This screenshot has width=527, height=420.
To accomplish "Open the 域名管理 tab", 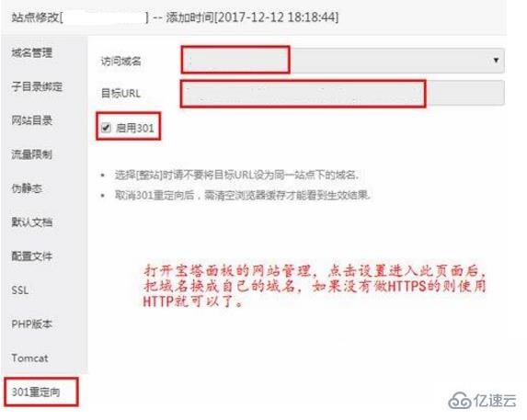I will (32, 52).
